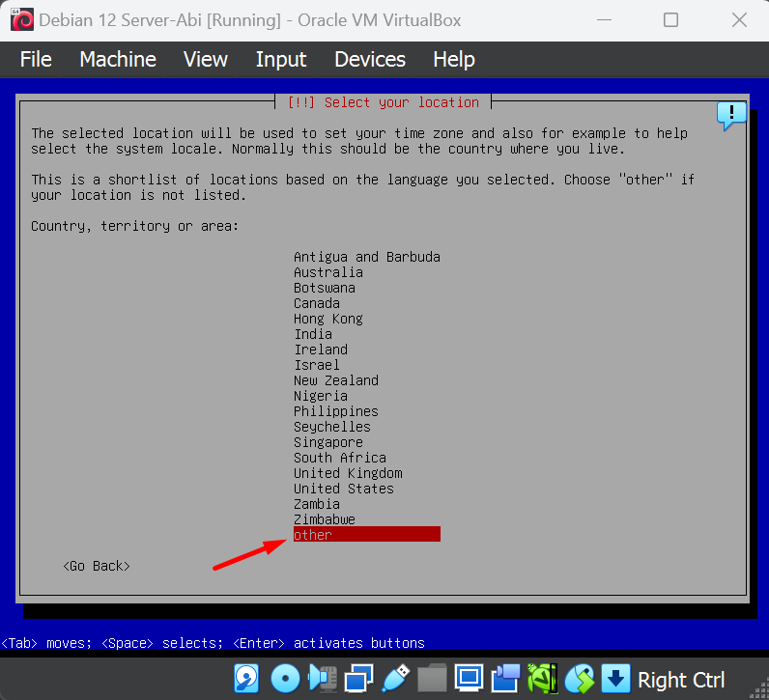Pick Zambia from the country list
This screenshot has height=700, width=769.
[367, 504]
